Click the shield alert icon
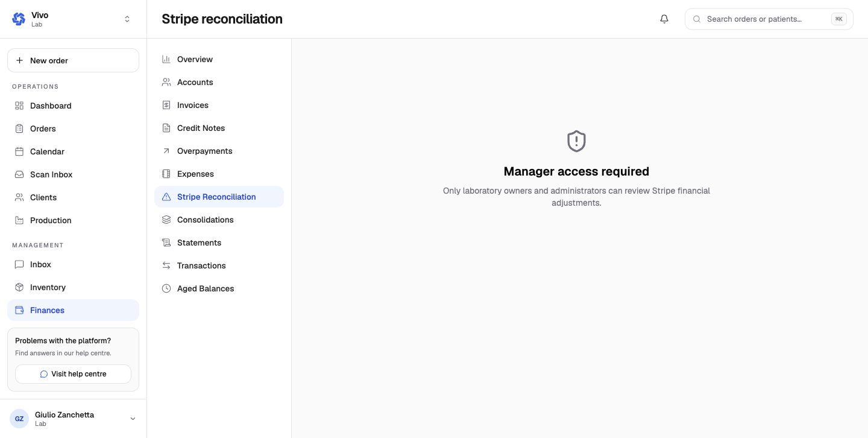868x438 pixels. (x=576, y=141)
